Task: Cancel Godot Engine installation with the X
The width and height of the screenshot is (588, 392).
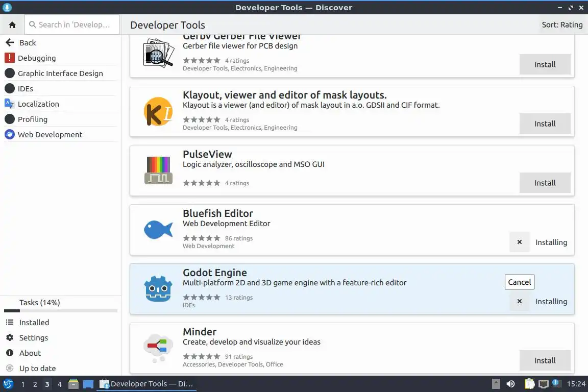Action: point(520,301)
